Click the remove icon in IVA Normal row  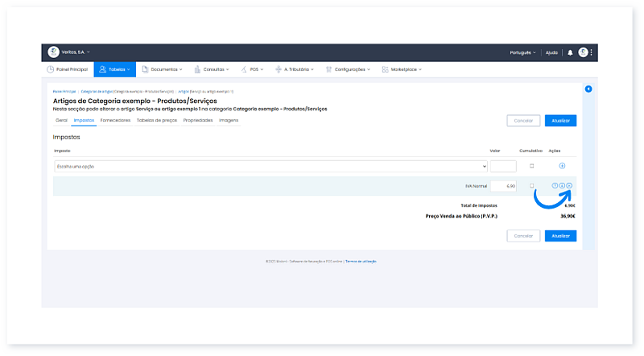(569, 186)
